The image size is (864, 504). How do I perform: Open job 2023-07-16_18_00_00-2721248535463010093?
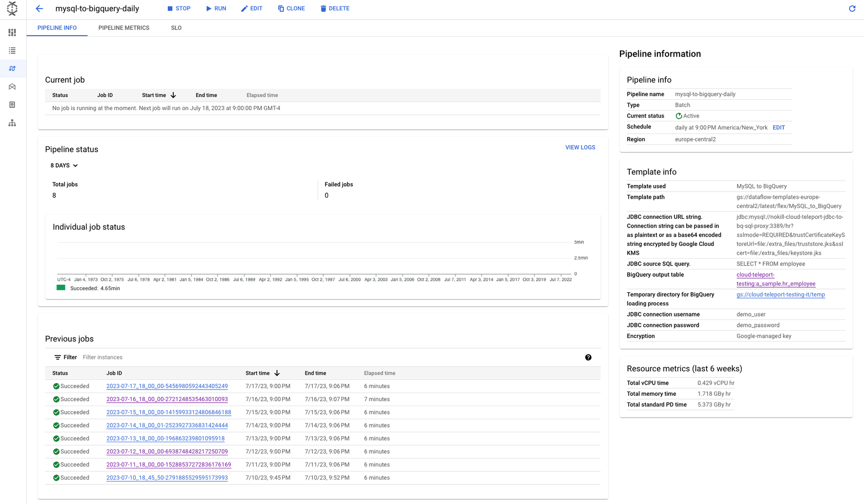click(167, 400)
